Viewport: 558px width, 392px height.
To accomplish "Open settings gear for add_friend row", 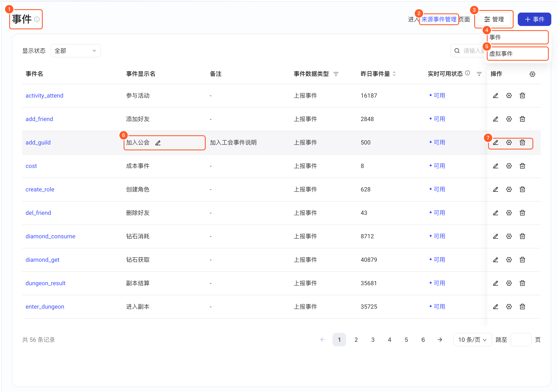I will (509, 119).
